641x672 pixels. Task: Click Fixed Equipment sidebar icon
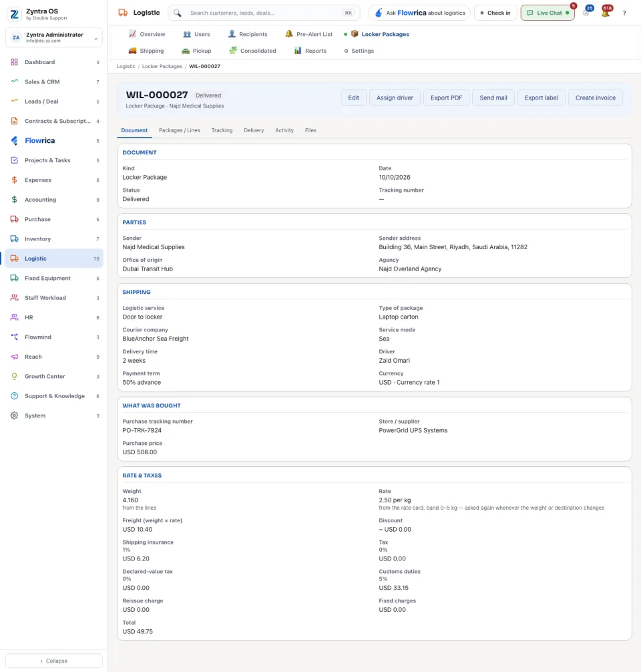point(14,278)
